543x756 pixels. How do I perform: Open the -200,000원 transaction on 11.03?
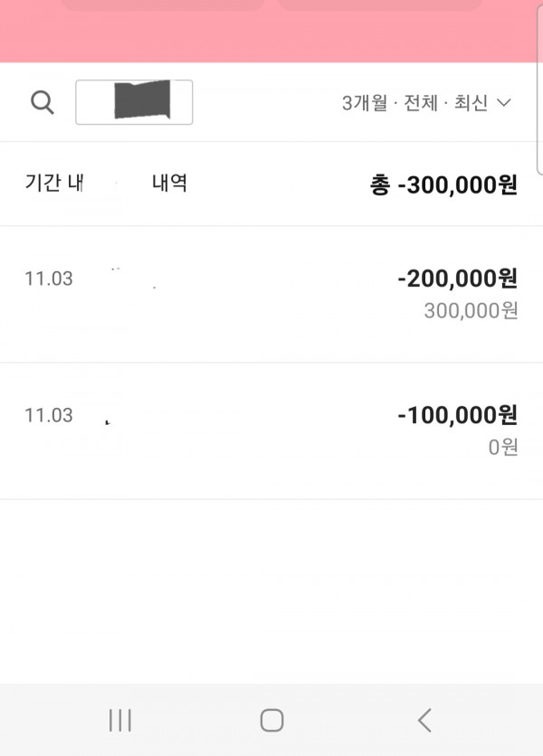271,294
